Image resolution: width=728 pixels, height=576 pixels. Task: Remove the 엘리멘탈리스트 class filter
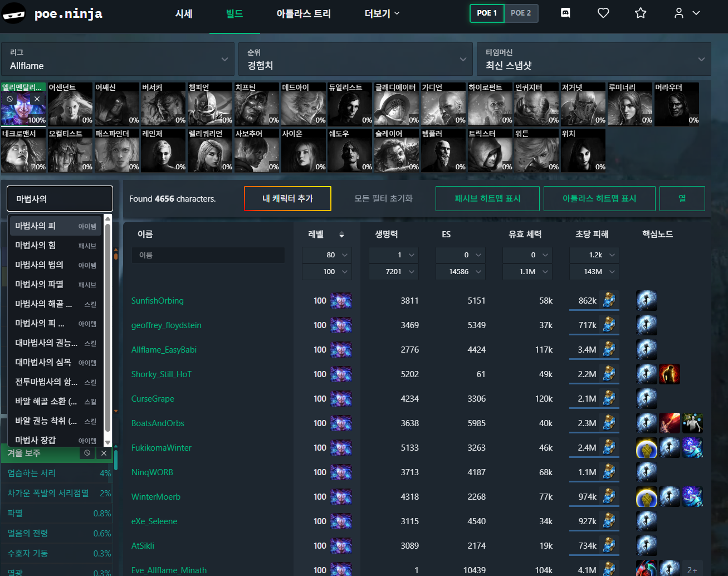pyautogui.click(x=37, y=99)
